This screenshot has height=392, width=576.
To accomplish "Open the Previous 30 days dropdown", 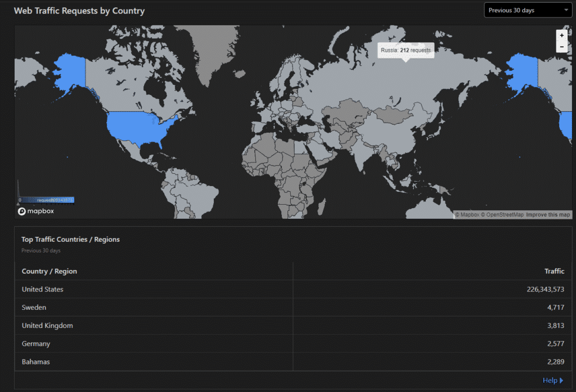I will tap(528, 10).
